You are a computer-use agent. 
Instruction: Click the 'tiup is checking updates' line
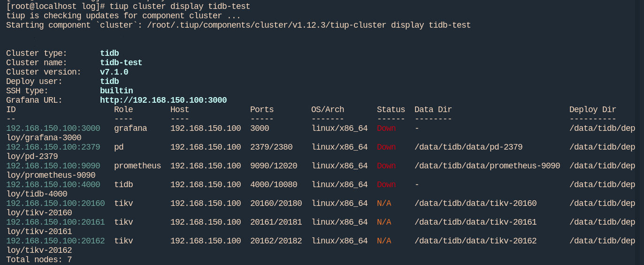point(123,15)
